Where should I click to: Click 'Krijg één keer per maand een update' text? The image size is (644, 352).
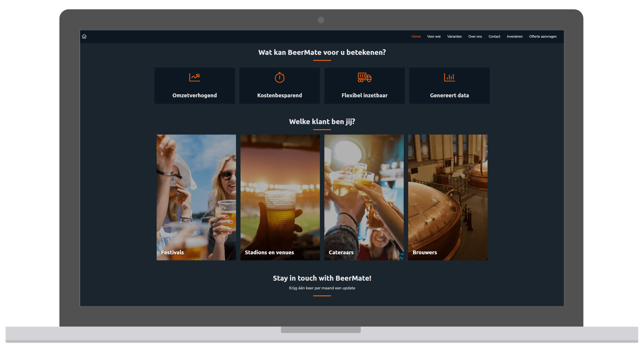322,288
